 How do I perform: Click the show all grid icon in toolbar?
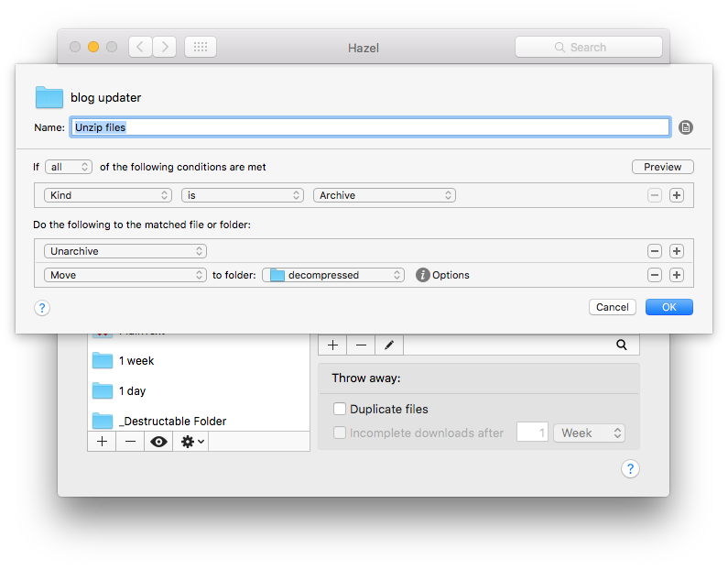point(201,47)
